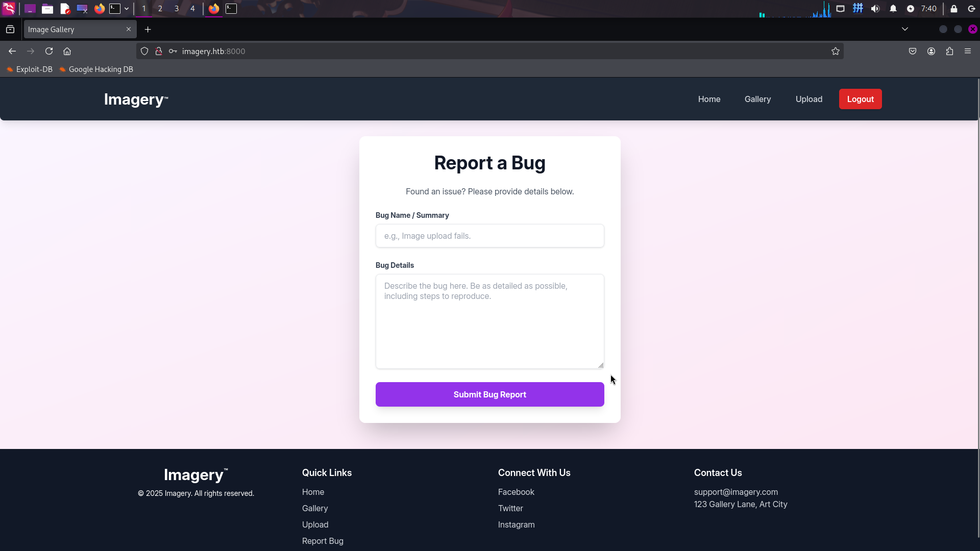Click the volume icon in system tray

875,9
